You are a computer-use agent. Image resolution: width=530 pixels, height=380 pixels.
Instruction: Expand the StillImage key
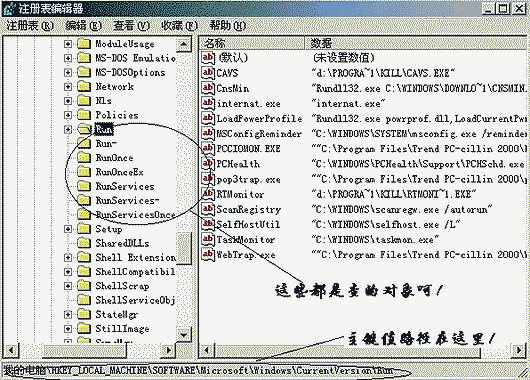point(68,329)
